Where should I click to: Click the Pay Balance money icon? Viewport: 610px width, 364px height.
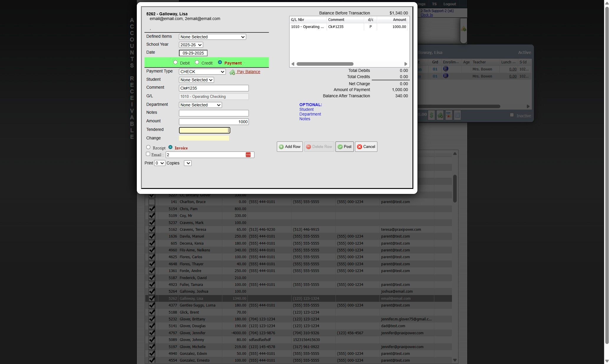(232, 72)
